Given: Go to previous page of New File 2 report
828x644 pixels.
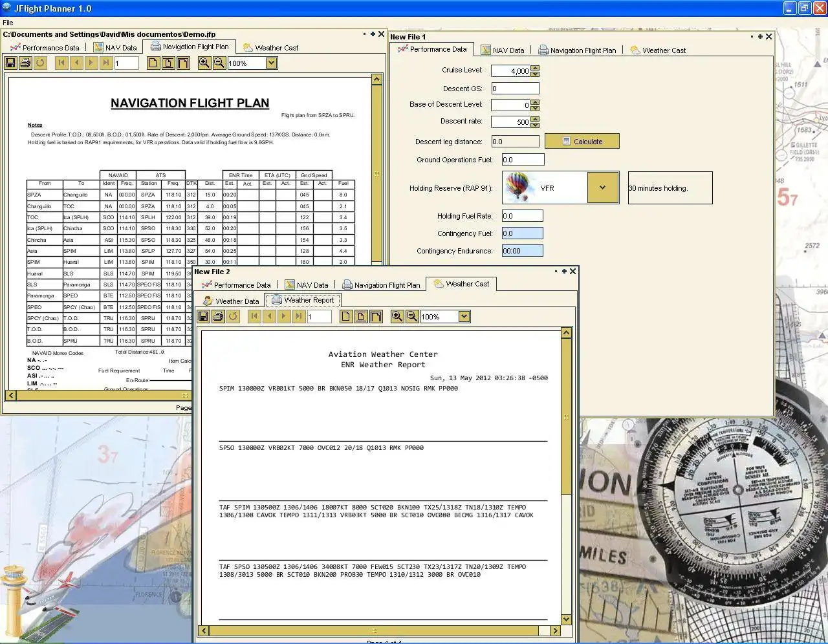Looking at the screenshot, I should [269, 316].
